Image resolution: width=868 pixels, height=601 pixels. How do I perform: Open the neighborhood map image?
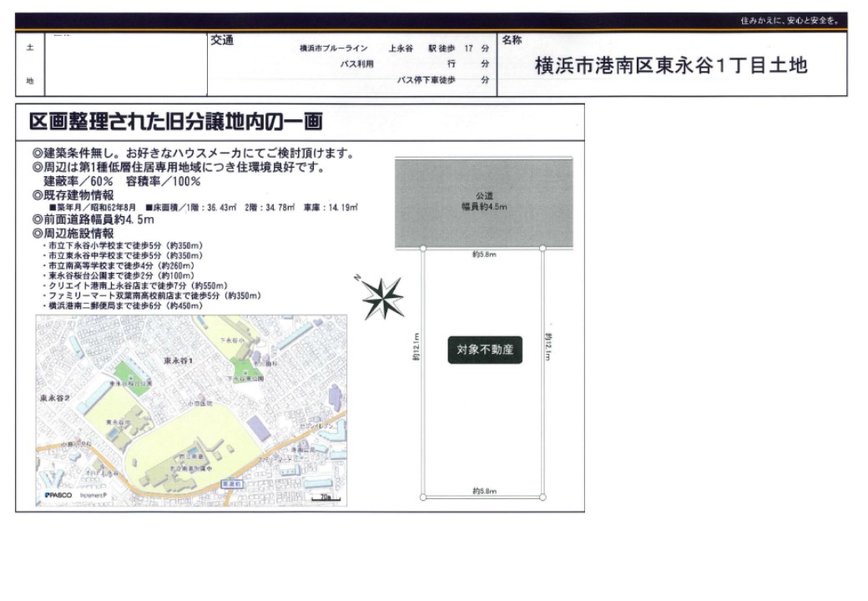pos(190,410)
